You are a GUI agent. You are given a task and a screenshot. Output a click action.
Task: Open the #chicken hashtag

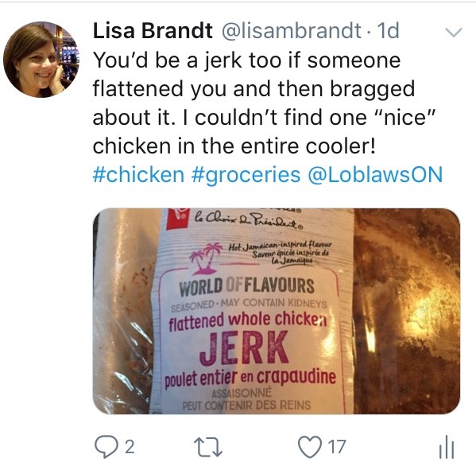point(138,175)
